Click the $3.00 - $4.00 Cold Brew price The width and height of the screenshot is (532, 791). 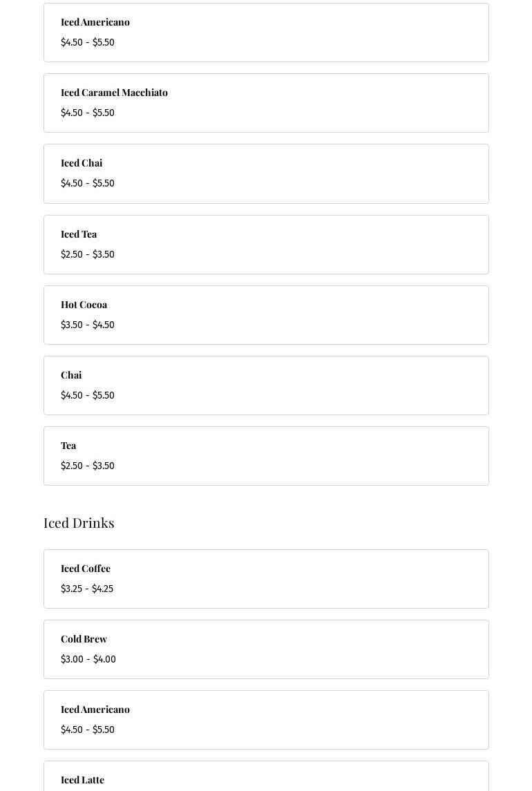click(88, 659)
